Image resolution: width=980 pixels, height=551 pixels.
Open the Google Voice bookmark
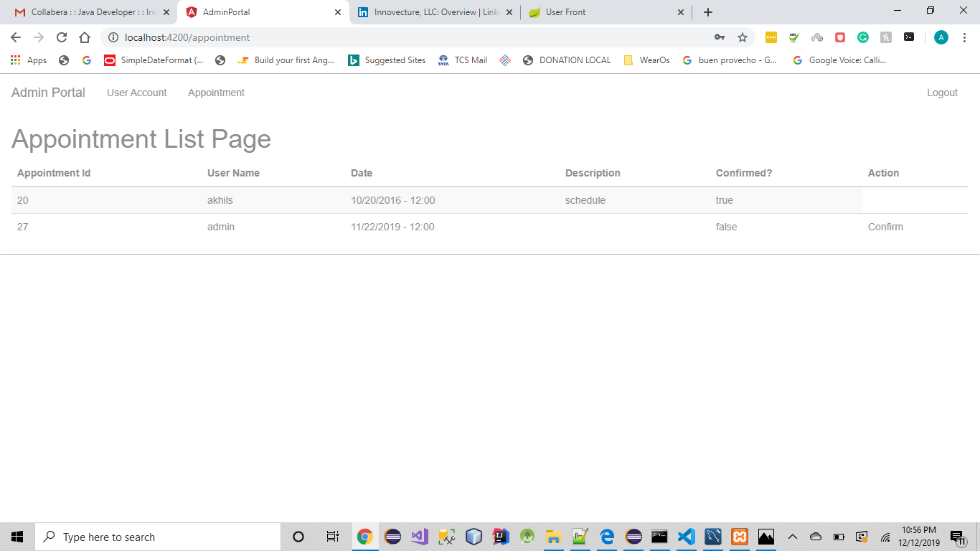tap(839, 60)
